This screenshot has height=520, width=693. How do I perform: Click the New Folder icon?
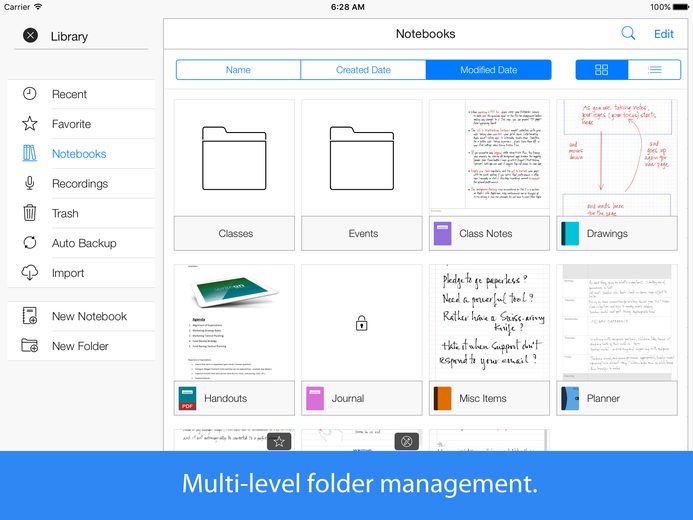pos(30,345)
